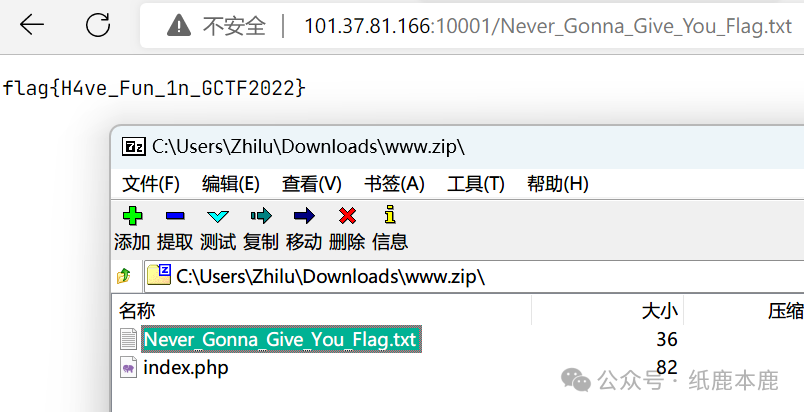Open the 编辑(E) menu
This screenshot has width=804, height=412.
pyautogui.click(x=231, y=183)
